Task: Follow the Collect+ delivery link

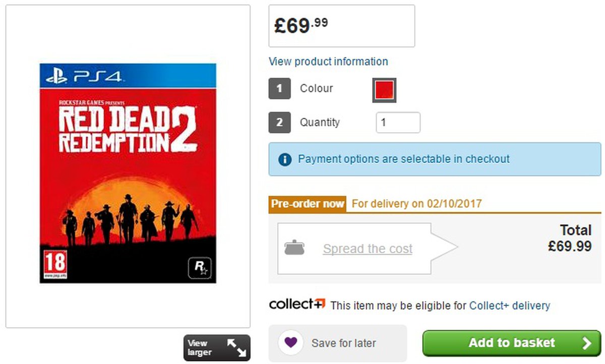Action: point(509,306)
